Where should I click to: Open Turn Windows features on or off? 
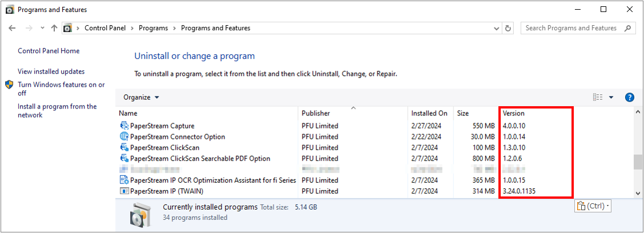pos(61,89)
